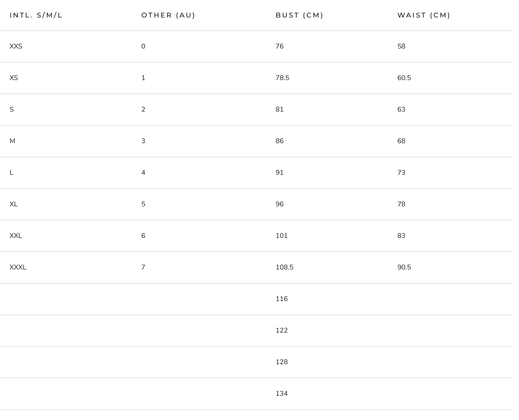Click bust value 101
The height and width of the screenshot is (420, 519).
(282, 236)
